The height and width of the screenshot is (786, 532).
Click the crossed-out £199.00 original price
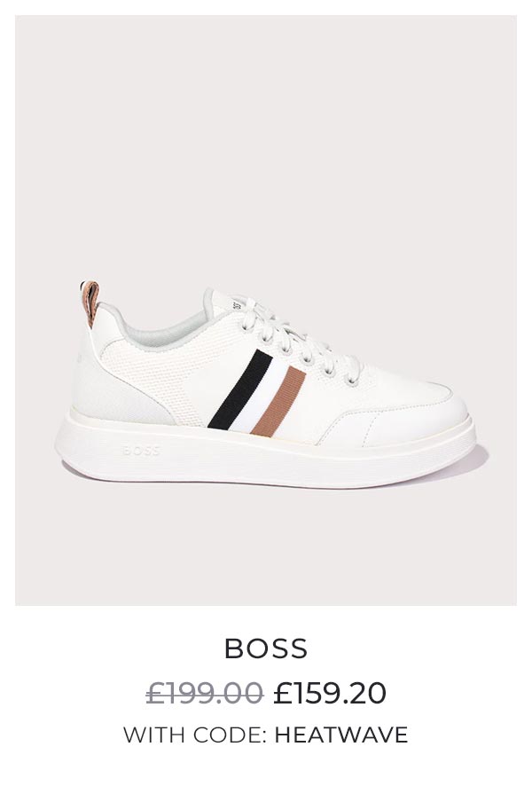coord(205,693)
